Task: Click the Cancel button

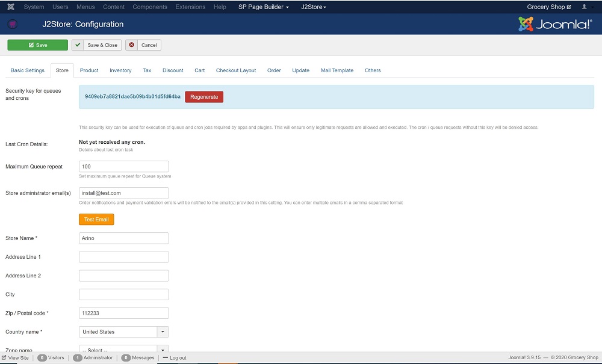Action: click(x=143, y=45)
